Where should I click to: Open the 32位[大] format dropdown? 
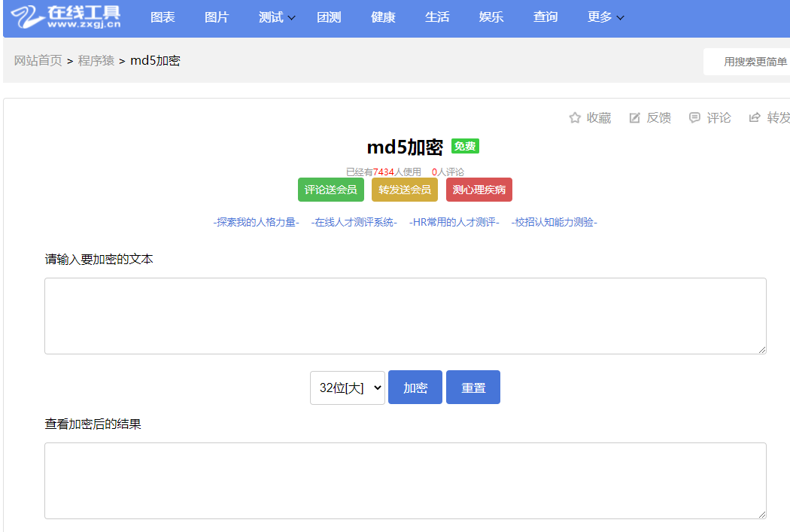tap(348, 388)
